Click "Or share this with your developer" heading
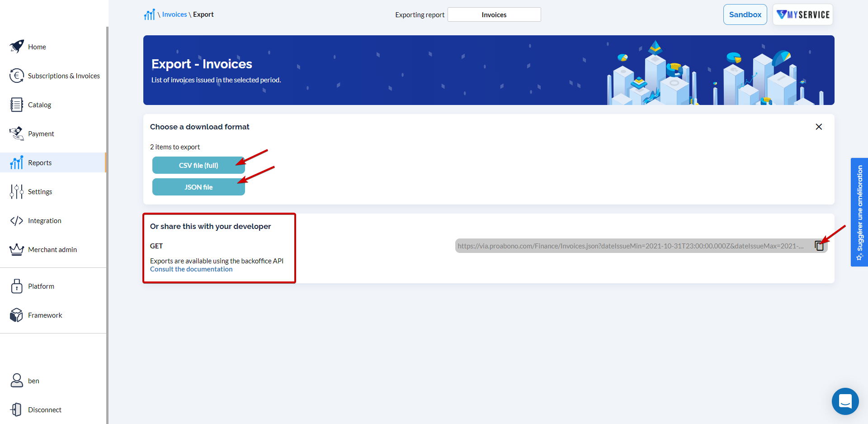Screen dimensions: 868x424 (x=210, y=226)
